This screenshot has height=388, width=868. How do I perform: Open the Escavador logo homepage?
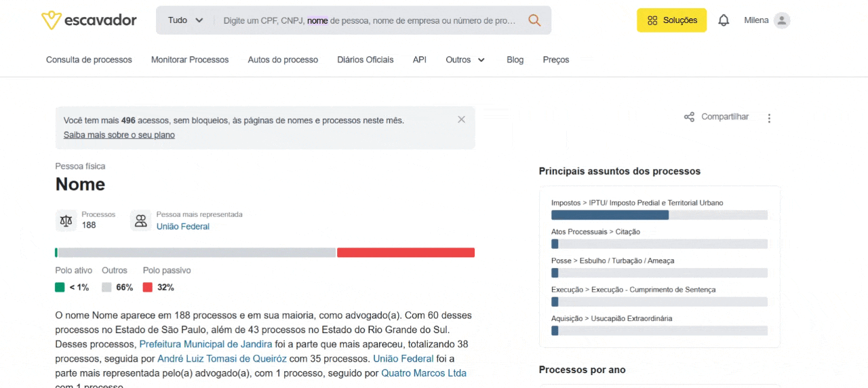click(x=89, y=20)
